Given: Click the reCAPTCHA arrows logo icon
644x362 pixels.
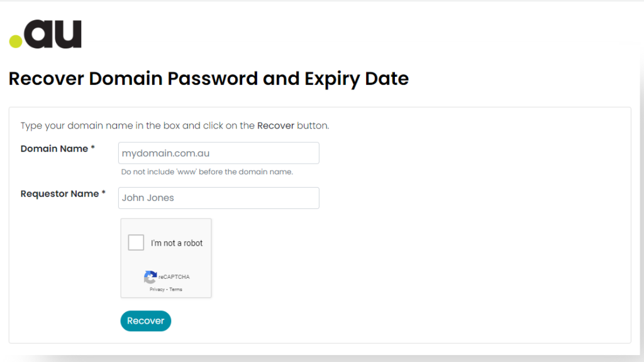Looking at the screenshot, I should pos(150,277).
